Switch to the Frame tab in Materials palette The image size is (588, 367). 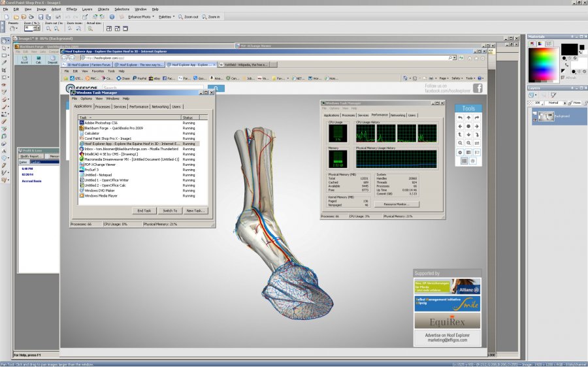coord(532,44)
